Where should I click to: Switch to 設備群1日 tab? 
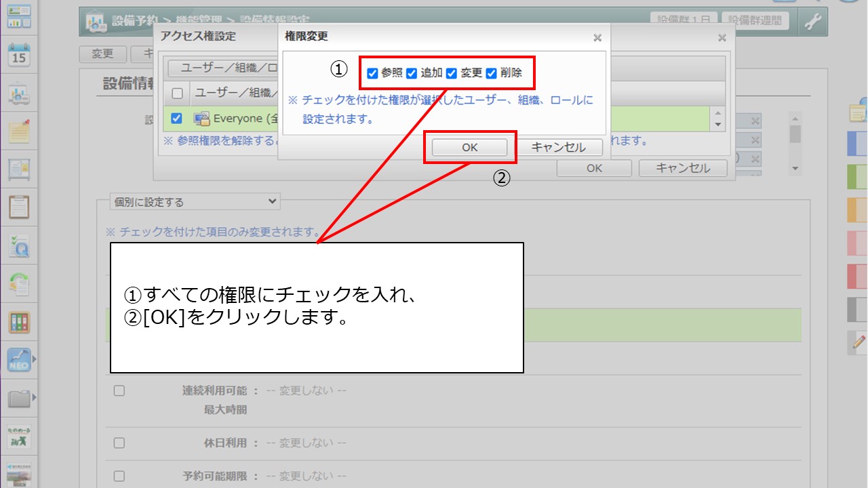pos(682,20)
